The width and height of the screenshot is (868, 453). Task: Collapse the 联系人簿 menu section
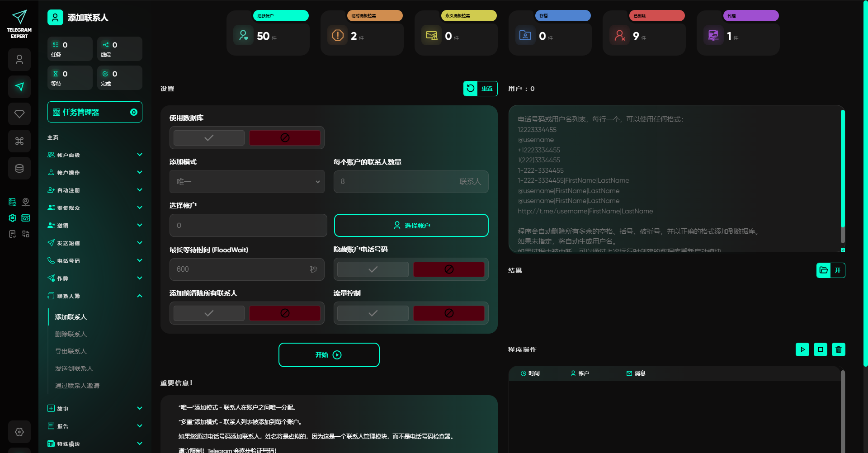coord(94,296)
